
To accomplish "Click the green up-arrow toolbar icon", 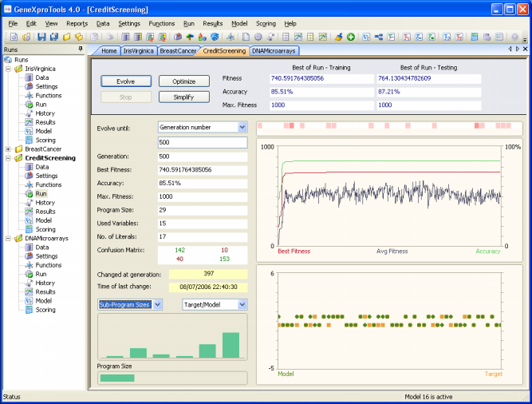I will coord(190,37).
